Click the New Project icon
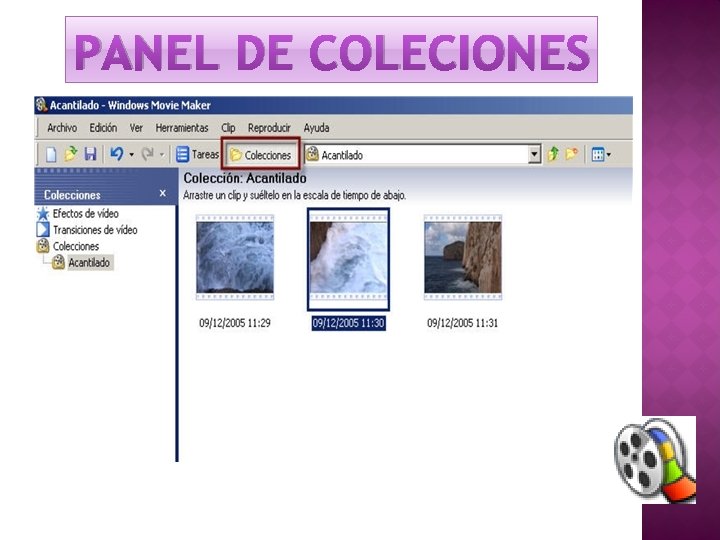Screen dimensions: 720x540 [51, 154]
